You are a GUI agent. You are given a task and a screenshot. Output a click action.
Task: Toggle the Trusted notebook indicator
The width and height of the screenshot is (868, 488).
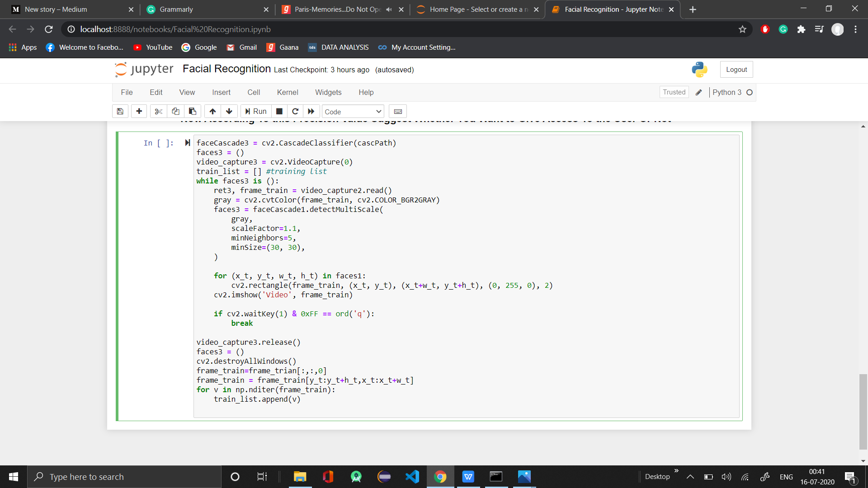pyautogui.click(x=674, y=92)
